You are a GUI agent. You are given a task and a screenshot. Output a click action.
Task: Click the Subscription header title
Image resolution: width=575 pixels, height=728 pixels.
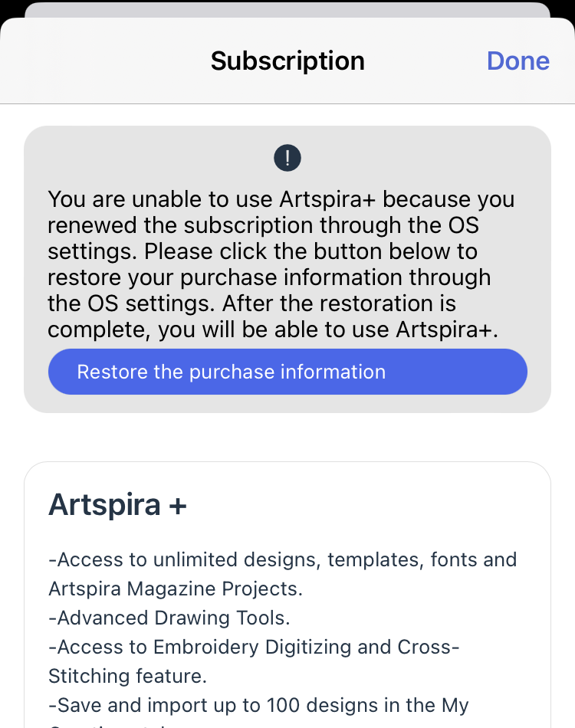click(x=287, y=61)
